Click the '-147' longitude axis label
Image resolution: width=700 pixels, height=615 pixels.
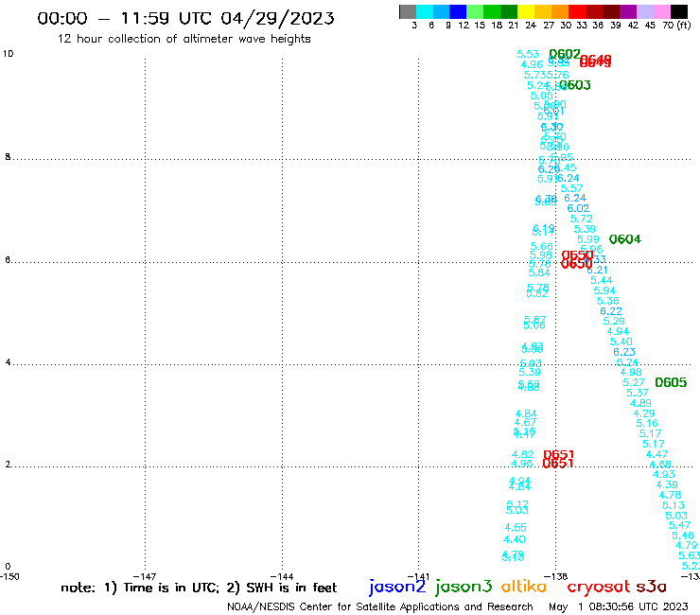(x=145, y=576)
